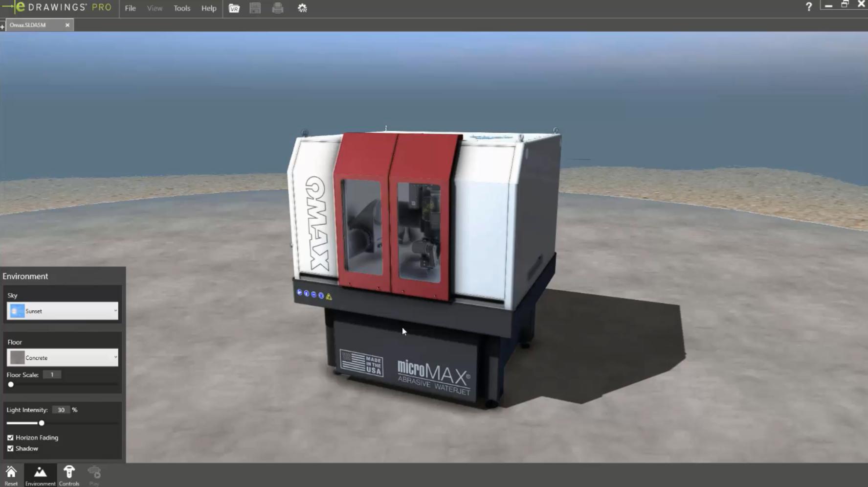The height and width of the screenshot is (487, 868).
Task: Close the Omax.SLDASM tab
Action: click(67, 25)
